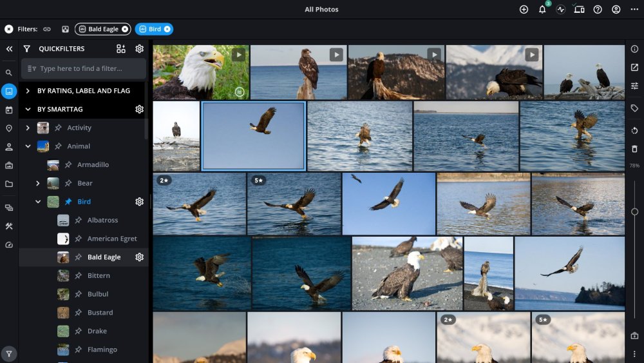The image size is (644, 363).
Task: Open the user account icon
Action: [x=616, y=10]
